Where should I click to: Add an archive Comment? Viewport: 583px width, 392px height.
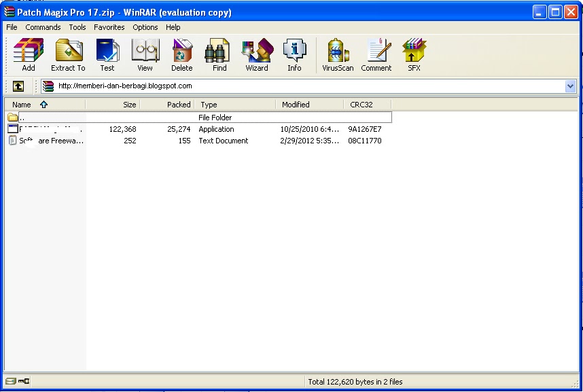tap(376, 54)
